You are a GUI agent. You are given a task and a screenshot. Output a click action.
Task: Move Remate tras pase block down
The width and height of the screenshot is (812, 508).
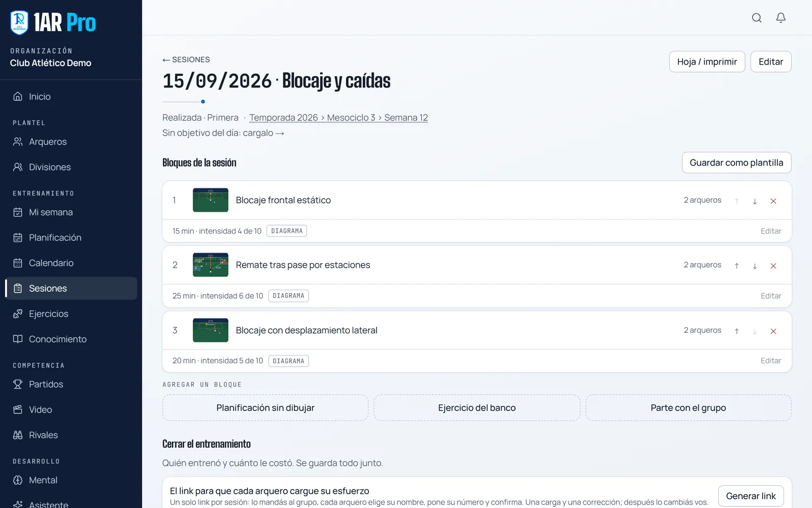755,266
